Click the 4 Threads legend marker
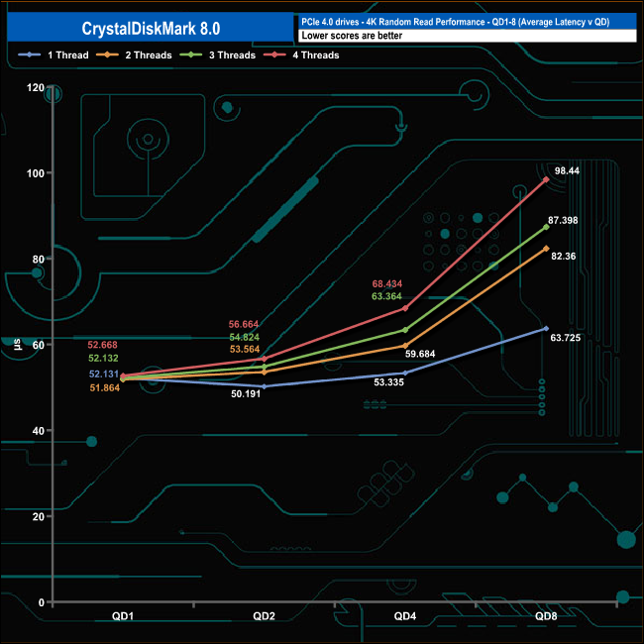Image resolution: width=644 pixels, height=644 pixels. (274, 55)
